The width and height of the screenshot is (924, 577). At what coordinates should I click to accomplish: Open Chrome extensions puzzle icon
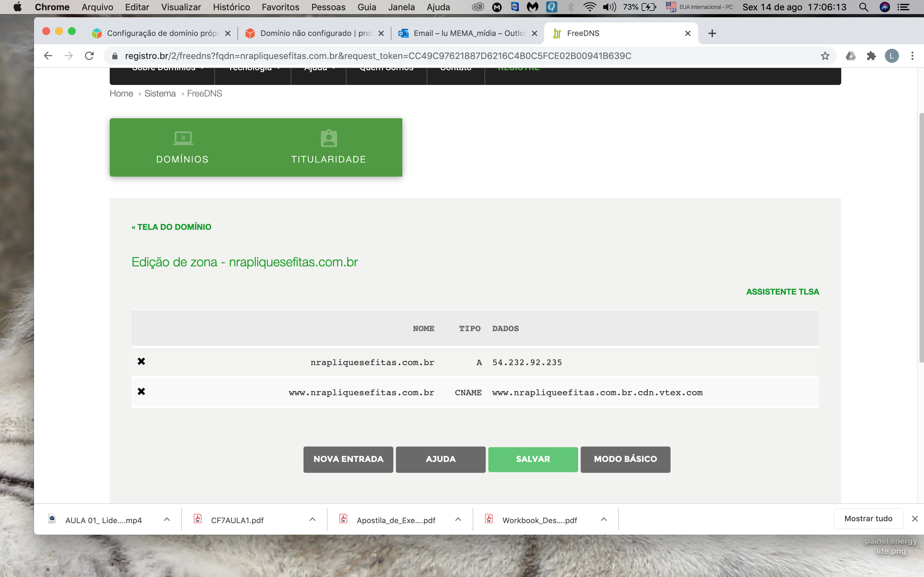871,56
